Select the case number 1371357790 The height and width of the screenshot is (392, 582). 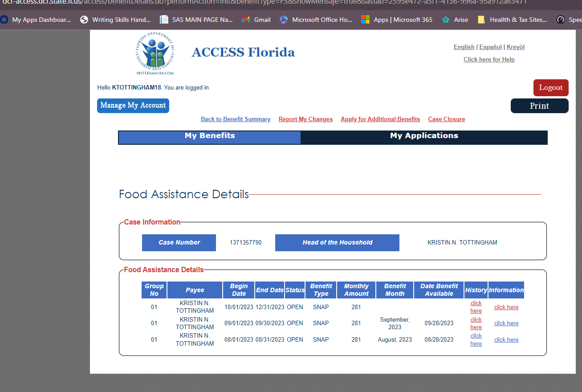246,243
